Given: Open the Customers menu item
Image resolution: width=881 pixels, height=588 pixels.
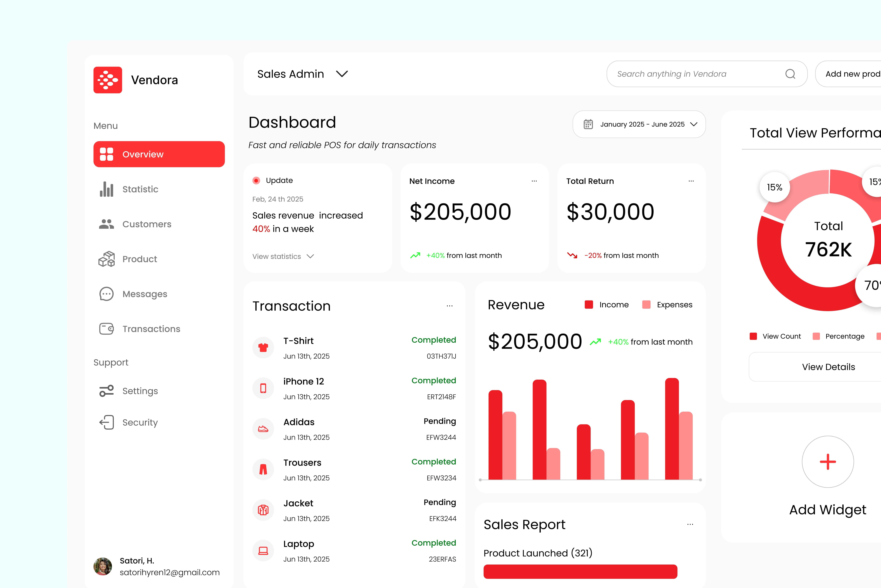Looking at the screenshot, I should tap(147, 224).
